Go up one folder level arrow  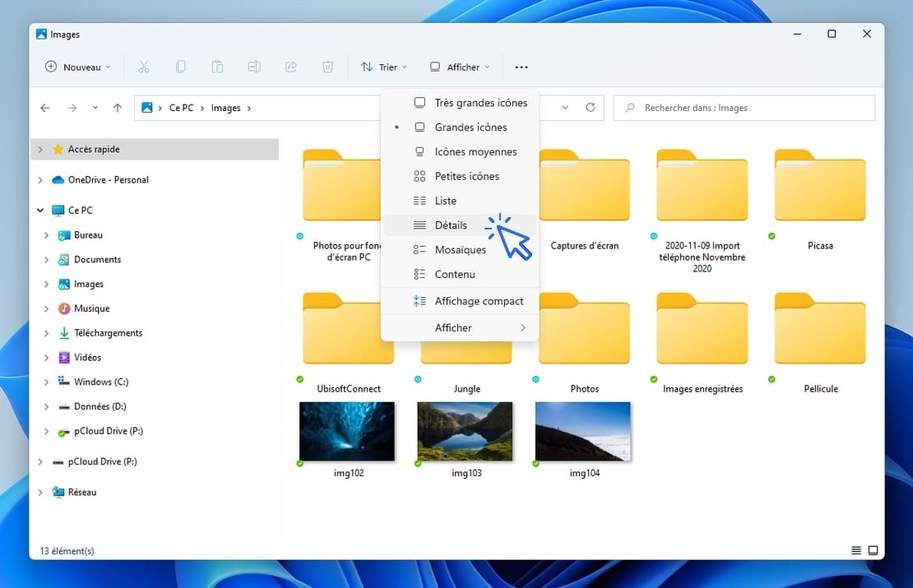click(118, 108)
